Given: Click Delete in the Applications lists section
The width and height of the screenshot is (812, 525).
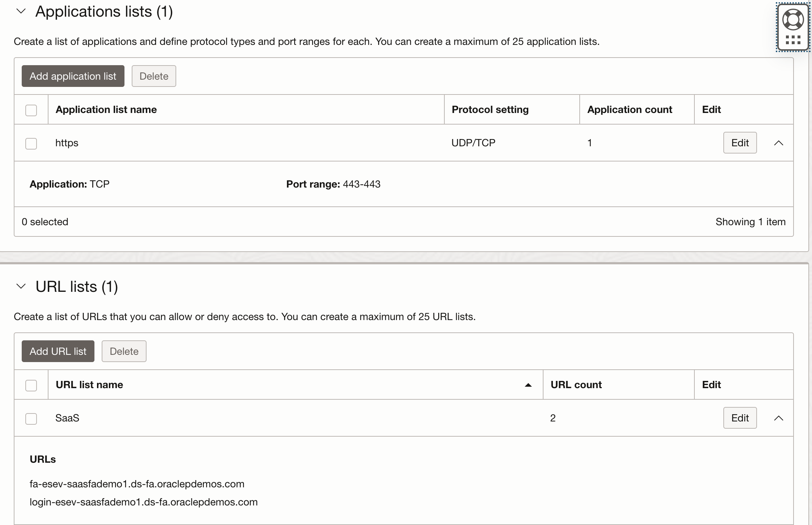Looking at the screenshot, I should coord(153,76).
